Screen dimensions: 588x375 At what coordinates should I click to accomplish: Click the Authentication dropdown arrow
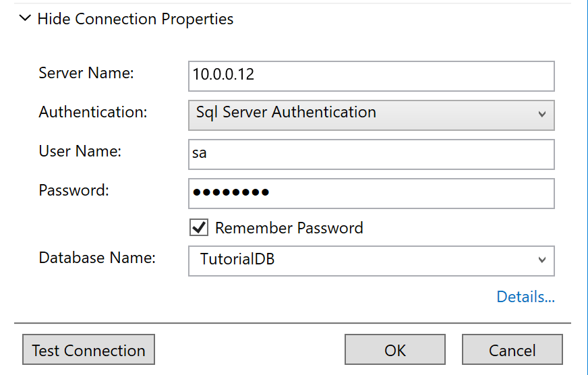pos(542,115)
